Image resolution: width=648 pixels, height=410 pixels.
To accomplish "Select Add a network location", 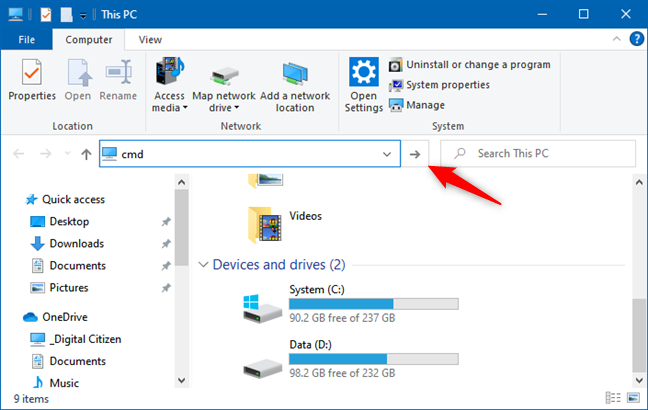I will (x=295, y=85).
